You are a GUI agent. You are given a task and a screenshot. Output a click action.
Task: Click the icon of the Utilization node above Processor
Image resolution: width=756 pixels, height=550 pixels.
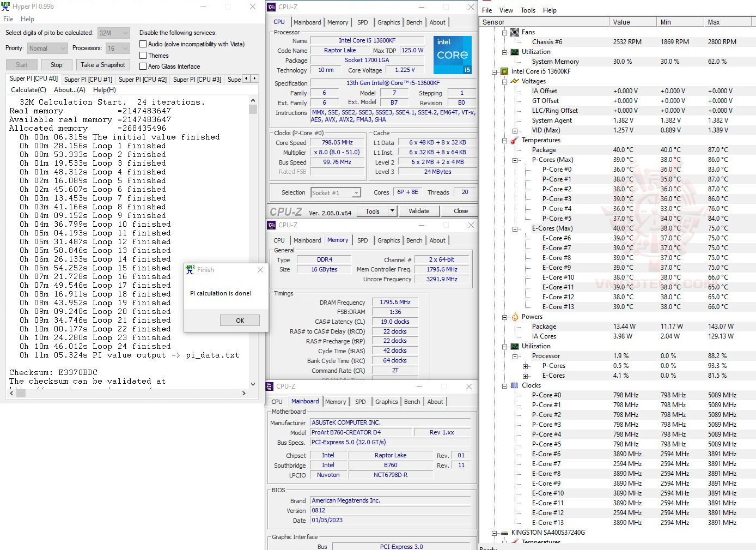(x=515, y=346)
